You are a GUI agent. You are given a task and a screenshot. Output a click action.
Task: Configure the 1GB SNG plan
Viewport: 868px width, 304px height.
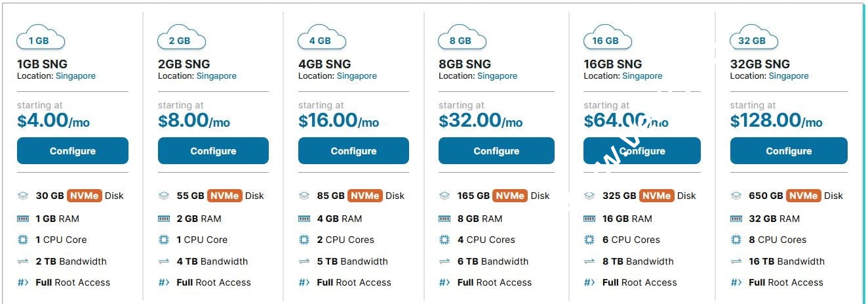pyautogui.click(x=73, y=151)
